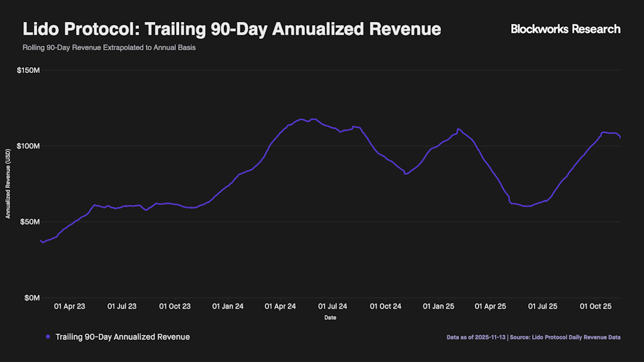Click the Blockworks Research logo

(565, 29)
